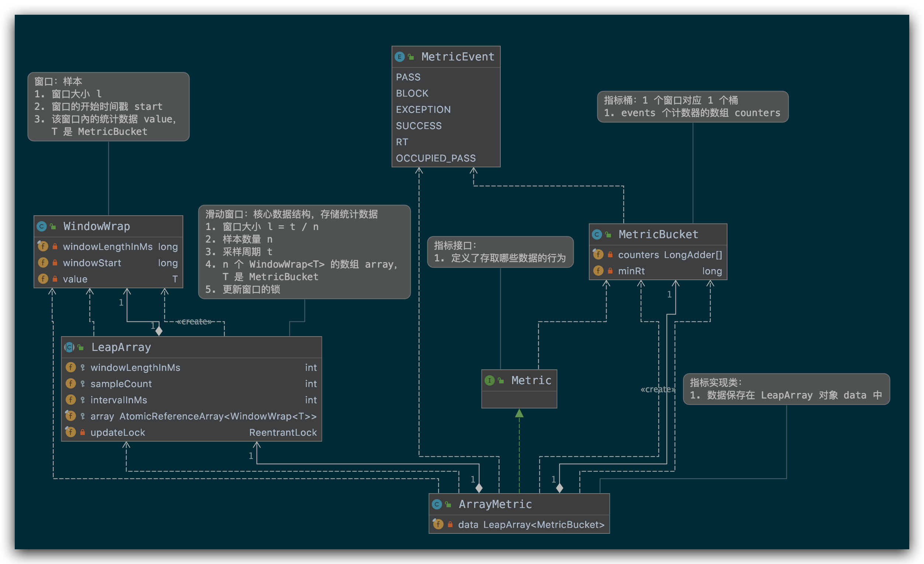
Task: Click the intervalInMs field name
Action: click(118, 400)
